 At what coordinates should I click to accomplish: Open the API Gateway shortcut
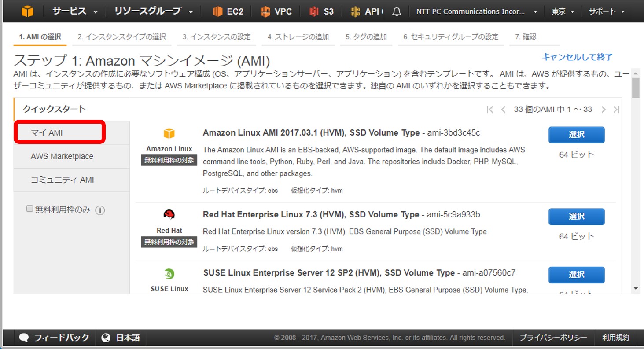[367, 11]
